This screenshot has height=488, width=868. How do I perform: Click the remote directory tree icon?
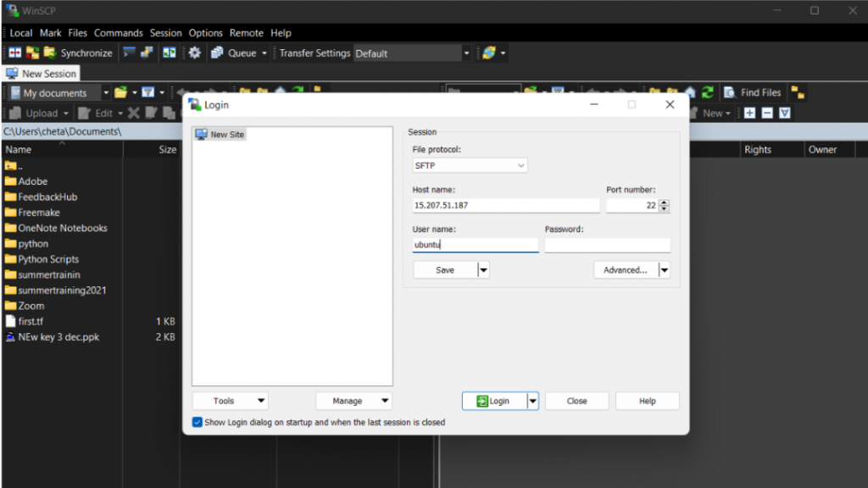(x=798, y=92)
